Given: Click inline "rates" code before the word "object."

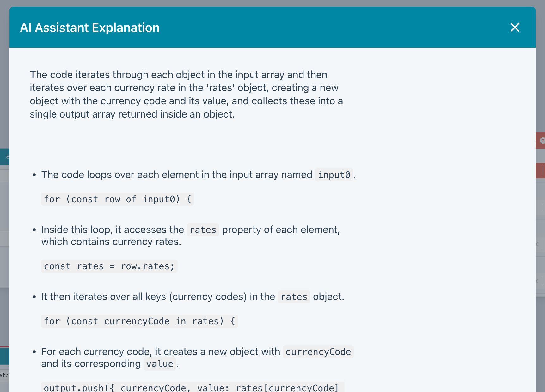Looking at the screenshot, I should [294, 297].
